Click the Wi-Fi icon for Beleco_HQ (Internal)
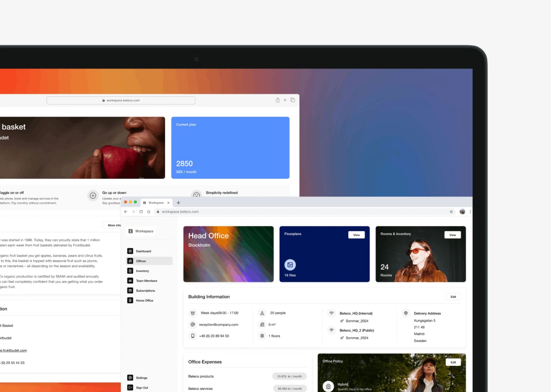 [x=332, y=313]
